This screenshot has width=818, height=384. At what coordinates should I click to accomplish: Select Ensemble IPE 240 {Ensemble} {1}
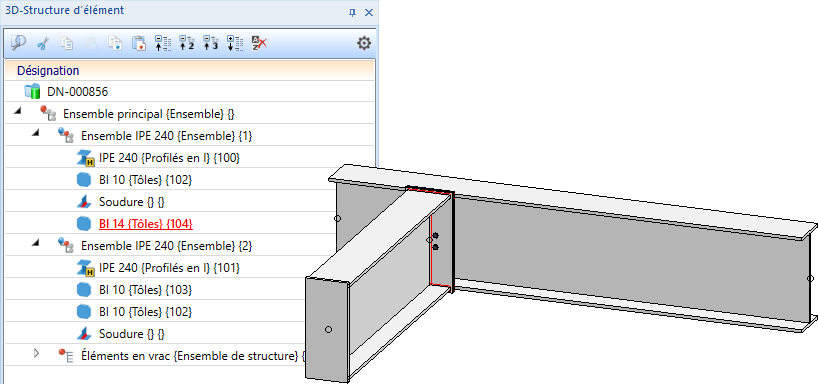[167, 136]
